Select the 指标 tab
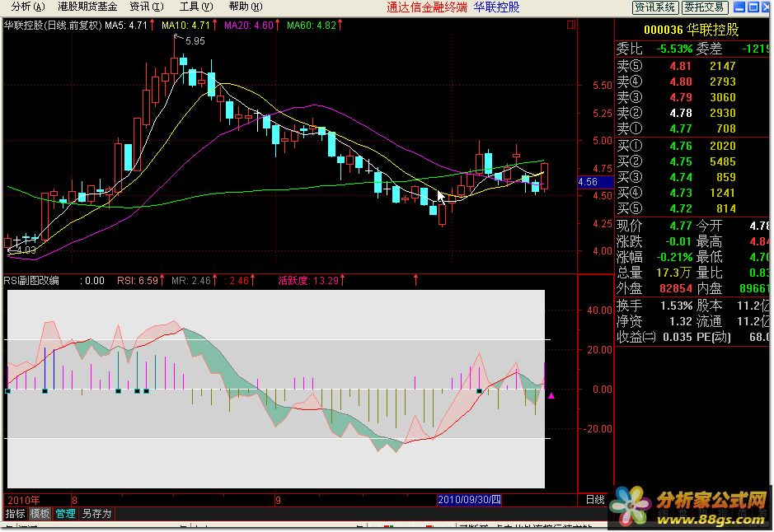Image resolution: width=774 pixels, height=532 pixels. coord(16,514)
